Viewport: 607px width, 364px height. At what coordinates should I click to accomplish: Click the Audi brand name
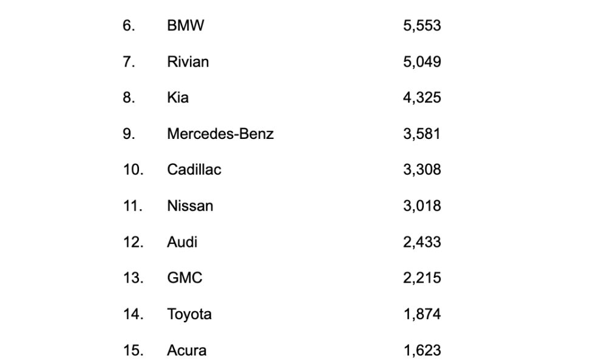(x=182, y=242)
